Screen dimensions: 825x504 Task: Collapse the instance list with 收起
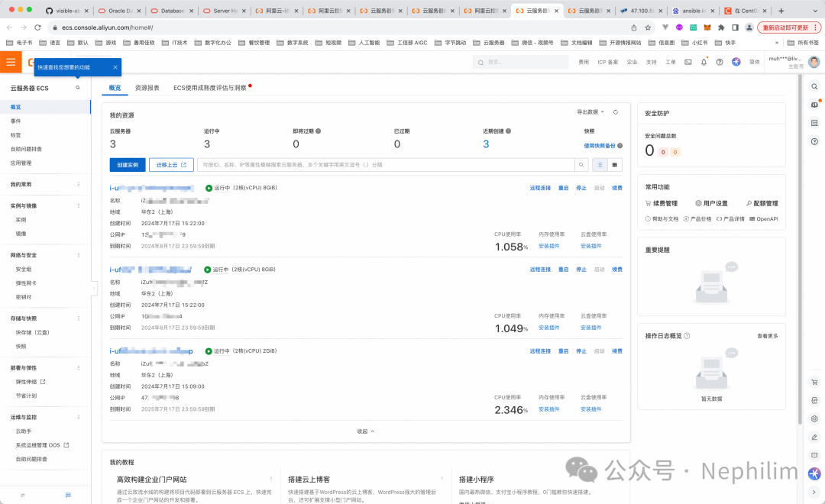tap(366, 431)
